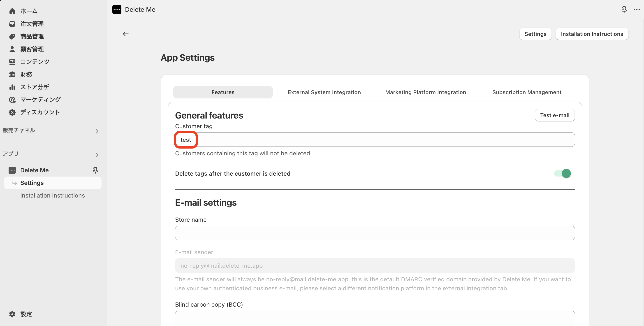The width and height of the screenshot is (644, 326).
Task: Open ディスカウント label in sidebar
Action: pos(40,112)
